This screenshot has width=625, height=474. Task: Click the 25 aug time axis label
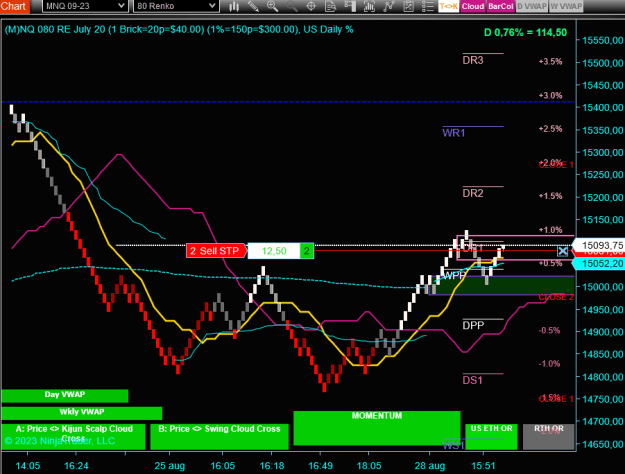tap(169, 466)
